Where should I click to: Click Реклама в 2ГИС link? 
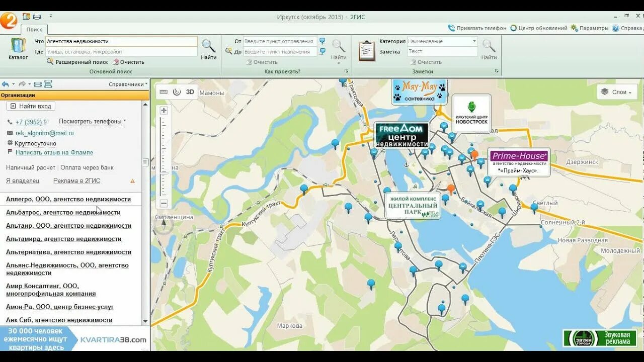pos(76,181)
